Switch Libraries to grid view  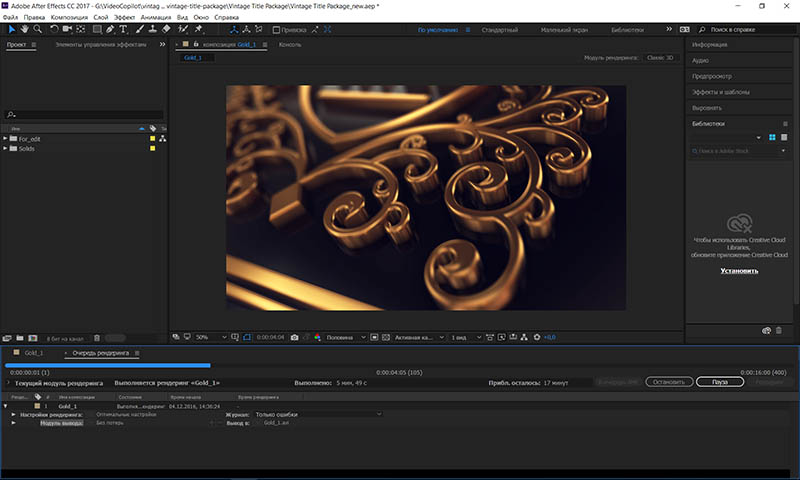tap(772, 137)
